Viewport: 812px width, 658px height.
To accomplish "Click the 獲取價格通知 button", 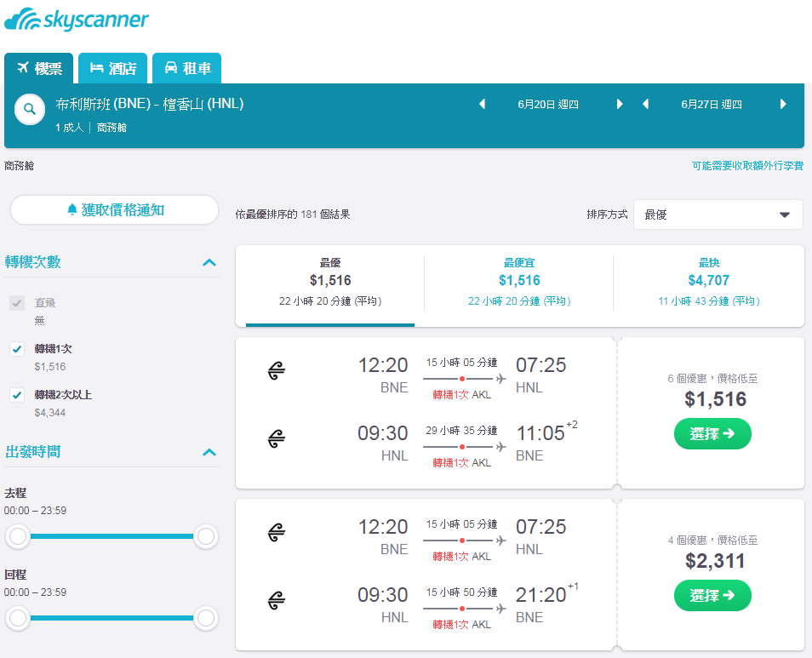I will point(114,209).
